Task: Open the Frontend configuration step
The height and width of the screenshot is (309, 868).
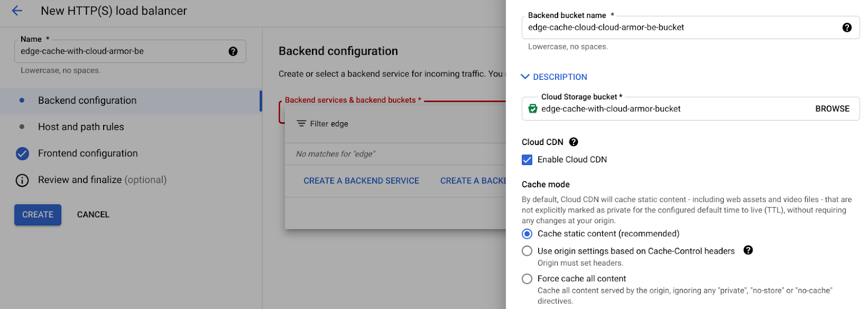Action: [x=87, y=154]
